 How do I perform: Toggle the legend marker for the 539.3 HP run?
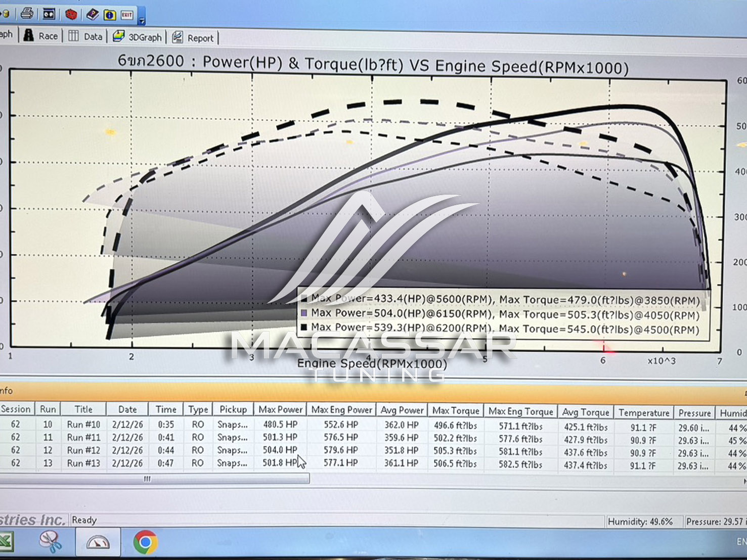[x=304, y=328]
